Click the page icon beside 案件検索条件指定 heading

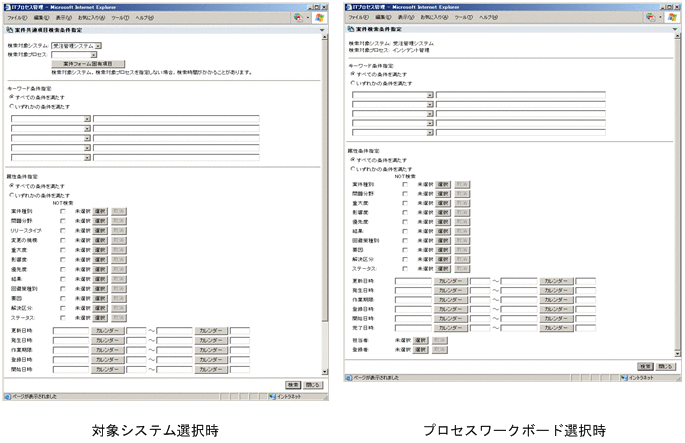(350, 29)
